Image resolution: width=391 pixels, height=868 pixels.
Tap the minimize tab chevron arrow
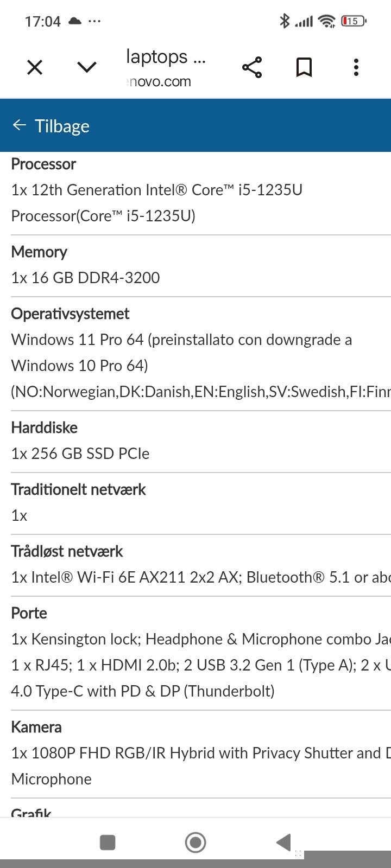[x=87, y=67]
